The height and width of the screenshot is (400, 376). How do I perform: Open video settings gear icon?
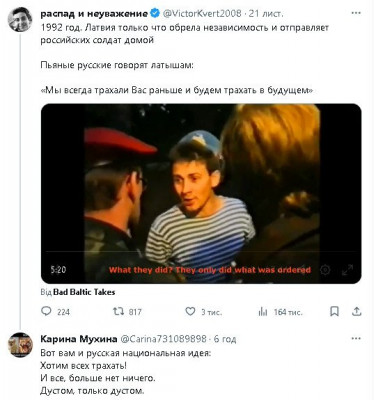point(325,270)
